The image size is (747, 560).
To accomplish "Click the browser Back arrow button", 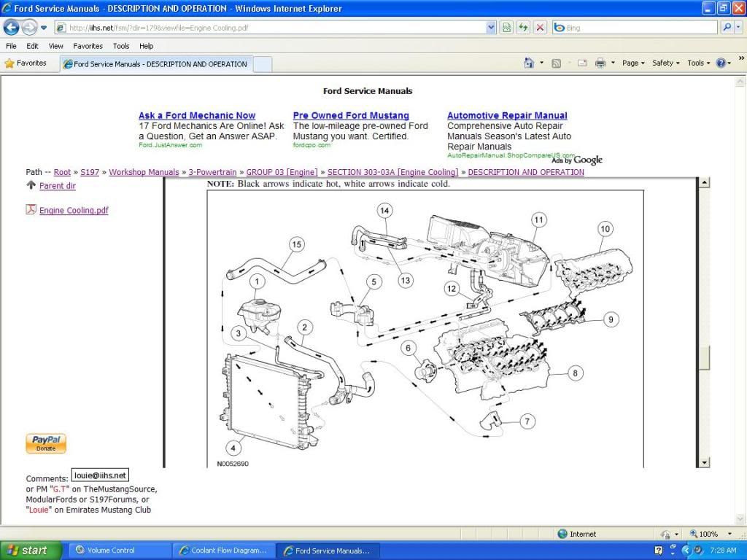I will (x=12, y=28).
